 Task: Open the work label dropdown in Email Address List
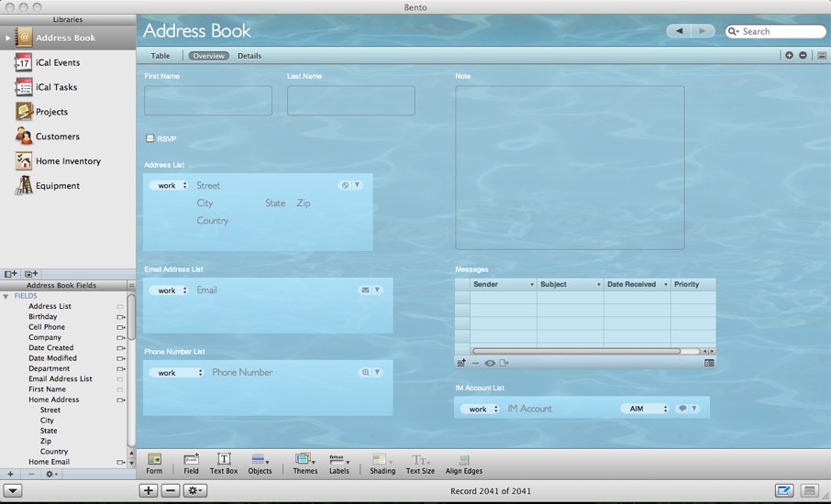[x=169, y=290]
